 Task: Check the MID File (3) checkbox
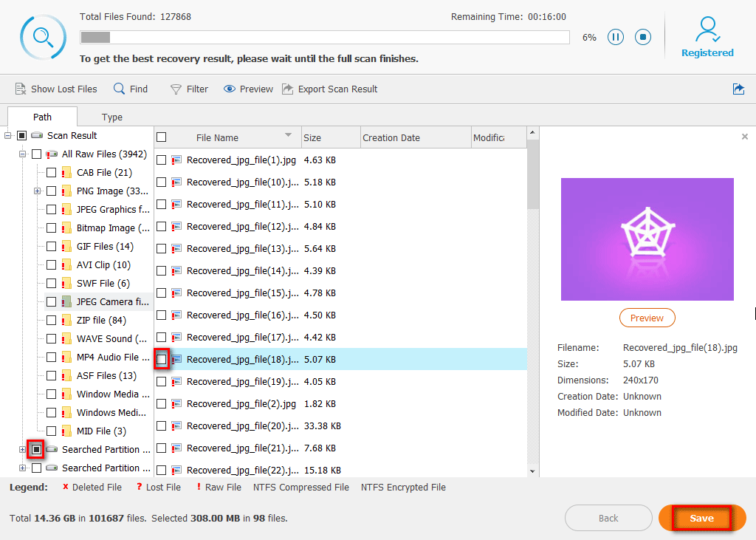point(51,431)
